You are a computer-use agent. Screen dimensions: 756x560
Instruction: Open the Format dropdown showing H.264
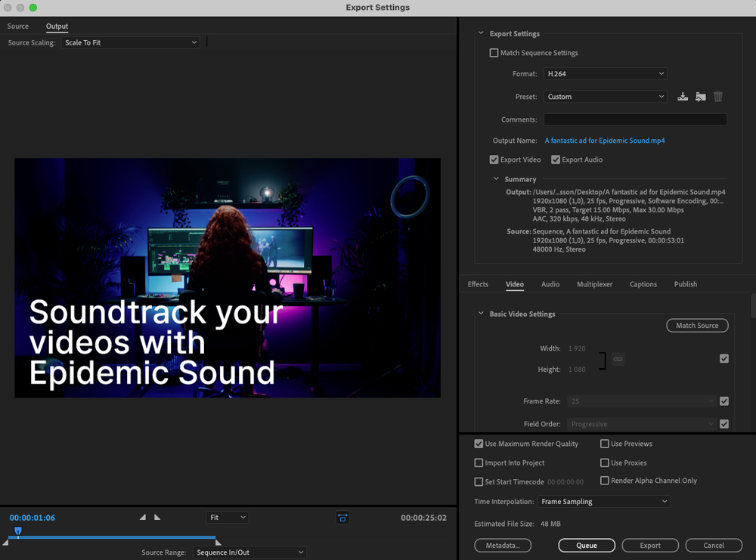[x=606, y=73]
